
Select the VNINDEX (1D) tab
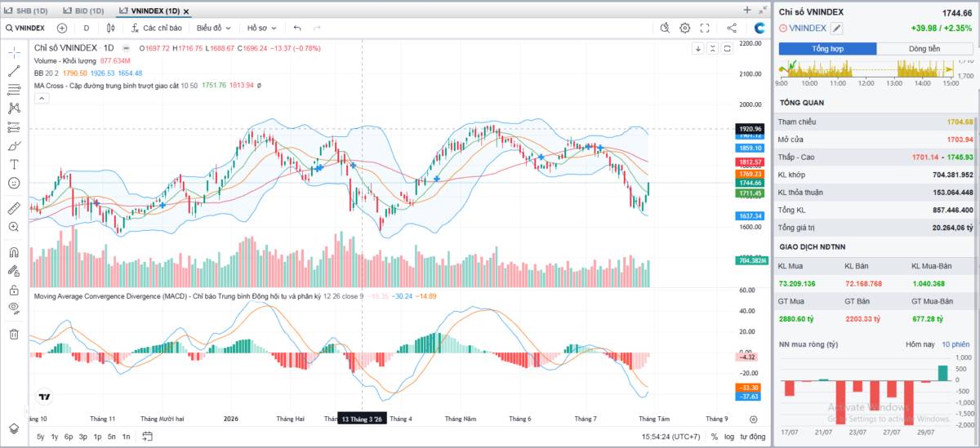pos(148,11)
